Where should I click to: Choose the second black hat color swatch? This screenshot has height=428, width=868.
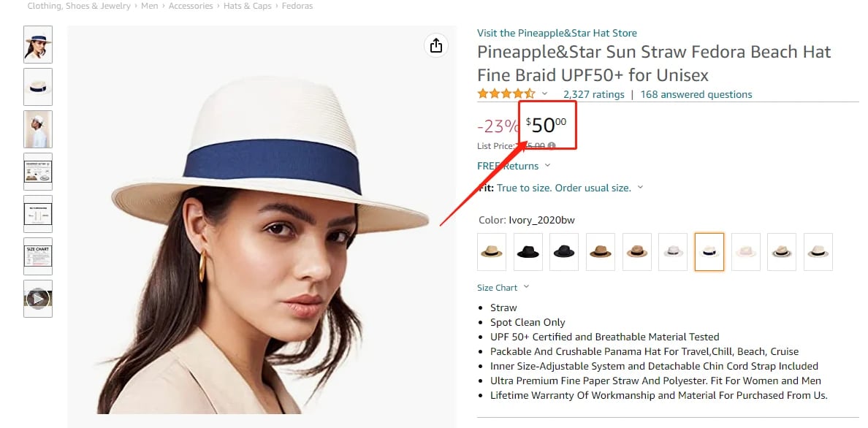click(x=564, y=252)
